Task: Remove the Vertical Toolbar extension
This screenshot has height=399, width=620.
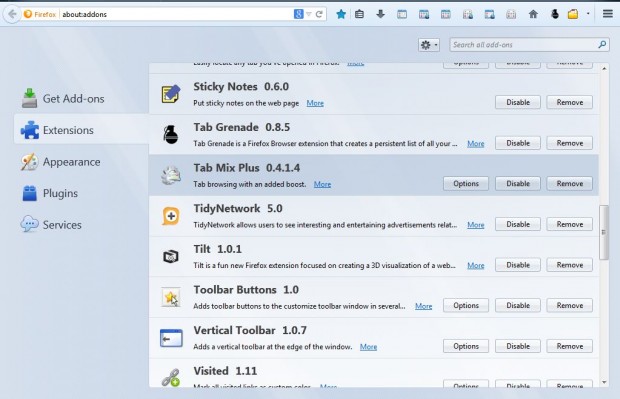Action: (570, 346)
